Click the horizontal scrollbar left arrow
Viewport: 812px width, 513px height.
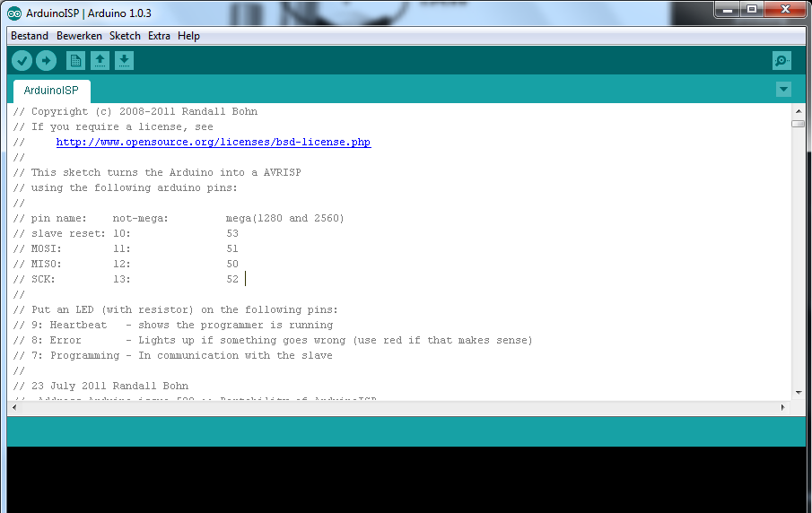point(14,407)
